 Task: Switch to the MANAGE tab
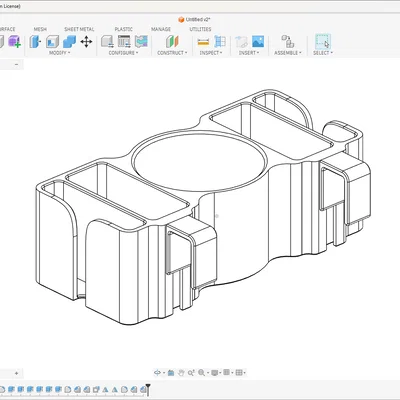pyautogui.click(x=161, y=29)
